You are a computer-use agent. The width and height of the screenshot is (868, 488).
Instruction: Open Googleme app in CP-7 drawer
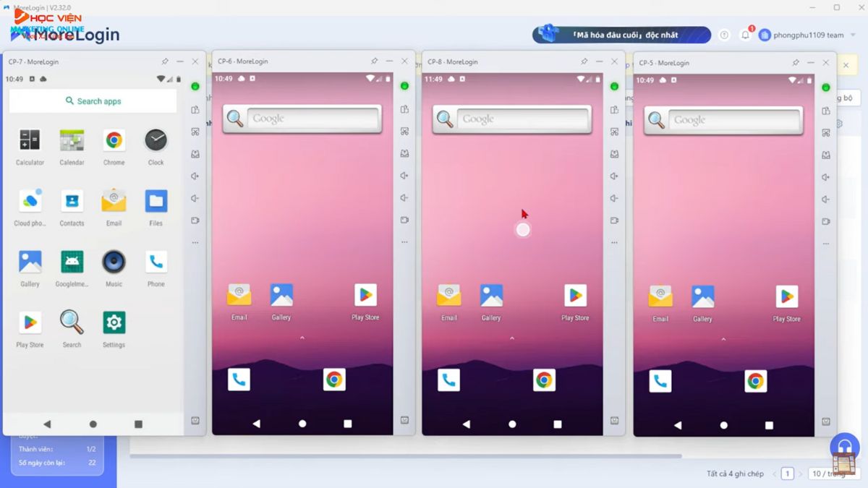click(72, 262)
